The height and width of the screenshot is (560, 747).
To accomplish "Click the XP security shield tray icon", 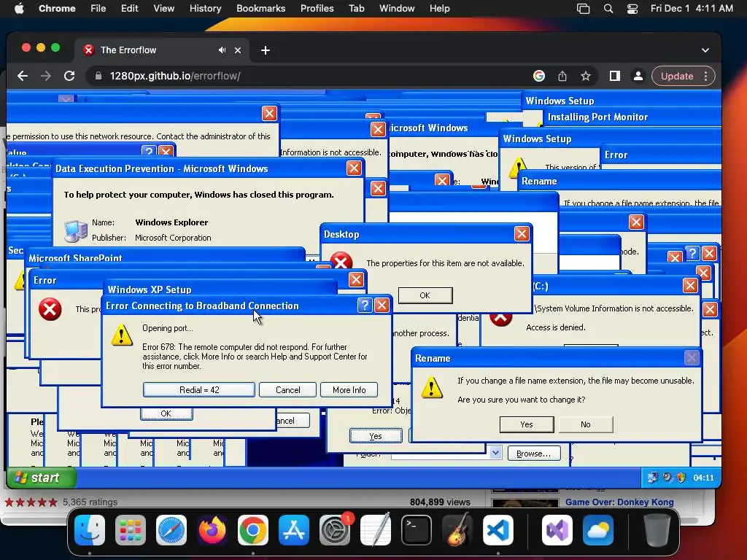I will [x=681, y=478].
